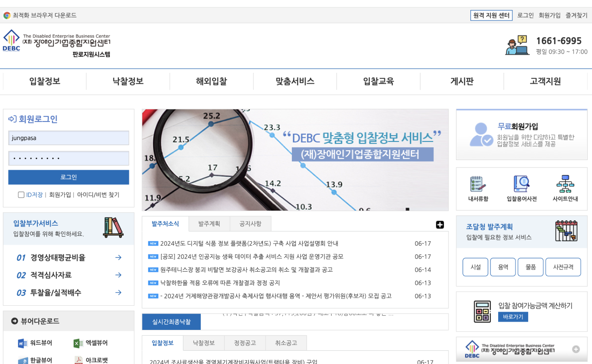Expand the 발주처소식 panel with plus button
The width and height of the screenshot is (592, 364).
click(439, 225)
